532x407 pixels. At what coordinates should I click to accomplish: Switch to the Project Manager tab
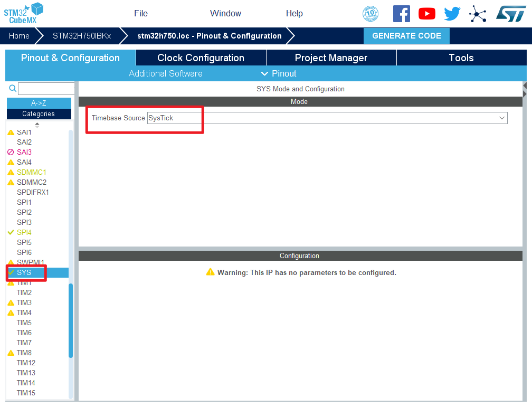pyautogui.click(x=331, y=58)
